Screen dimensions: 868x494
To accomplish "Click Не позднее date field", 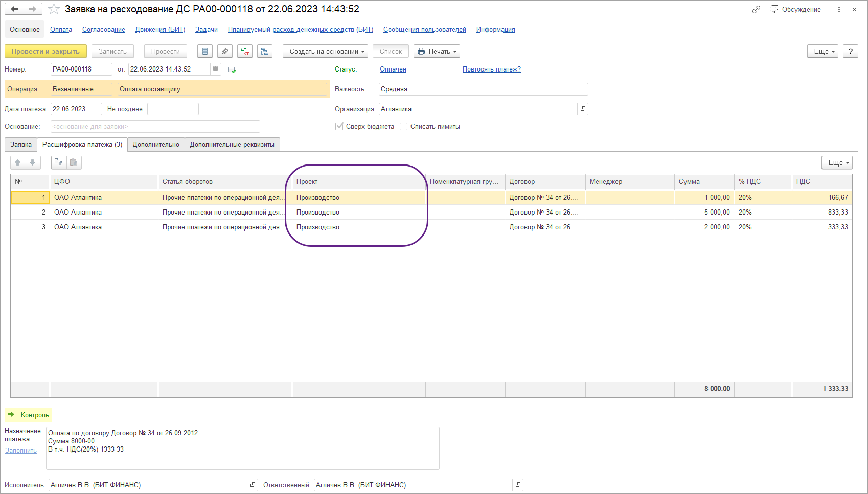I will (x=173, y=109).
